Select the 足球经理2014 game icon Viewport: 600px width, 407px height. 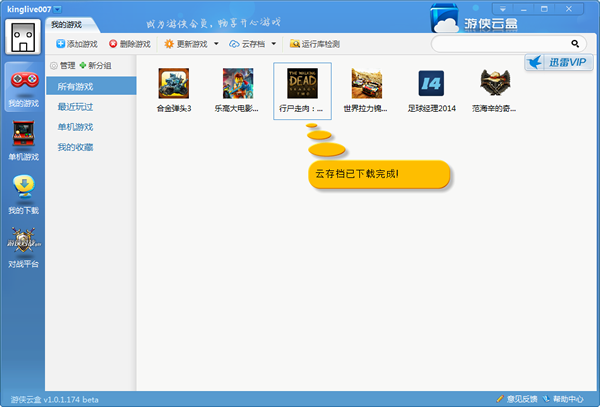pyautogui.click(x=431, y=83)
